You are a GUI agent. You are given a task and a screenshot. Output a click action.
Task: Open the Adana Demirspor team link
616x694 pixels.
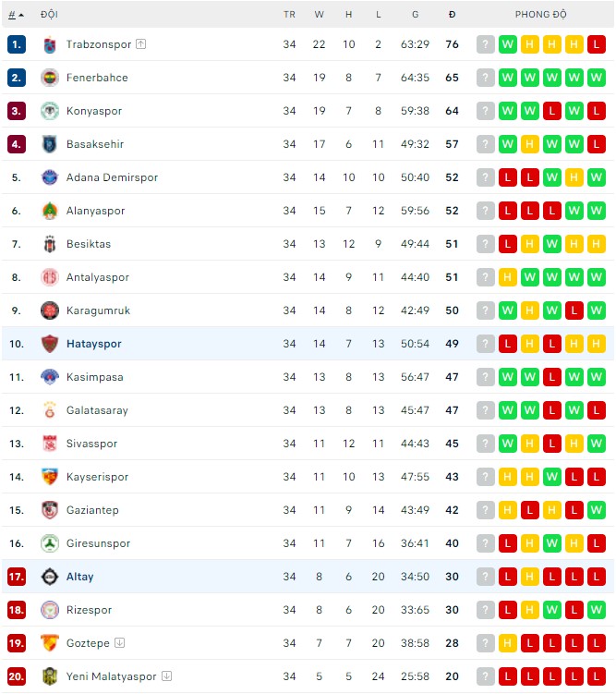pos(112,177)
